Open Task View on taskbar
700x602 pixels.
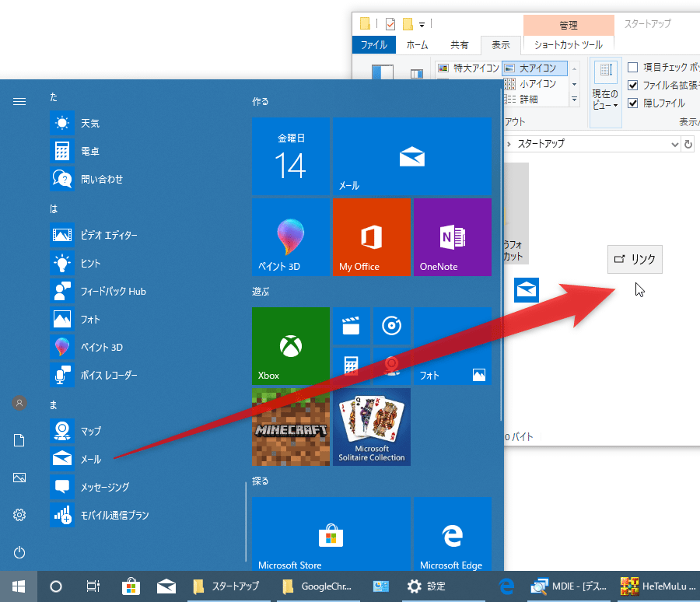(x=93, y=586)
